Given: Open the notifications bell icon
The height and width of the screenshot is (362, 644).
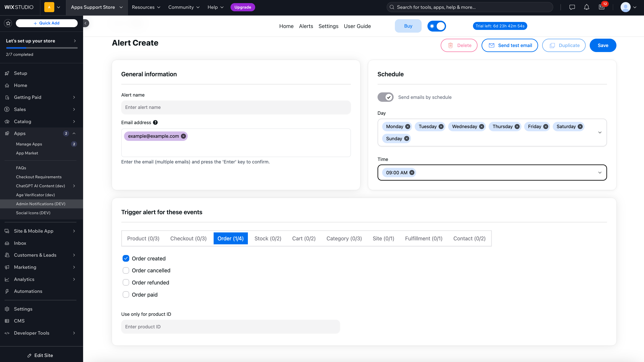Looking at the screenshot, I should point(587,7).
